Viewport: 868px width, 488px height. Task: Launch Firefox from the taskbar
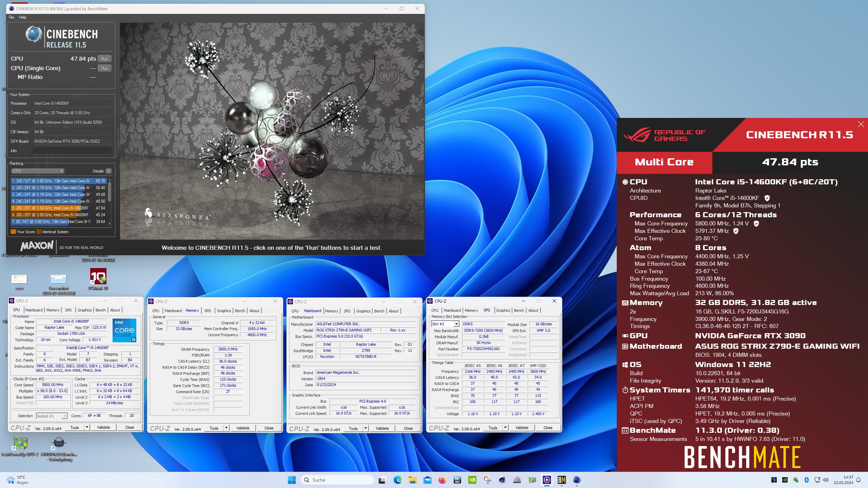pos(442,480)
